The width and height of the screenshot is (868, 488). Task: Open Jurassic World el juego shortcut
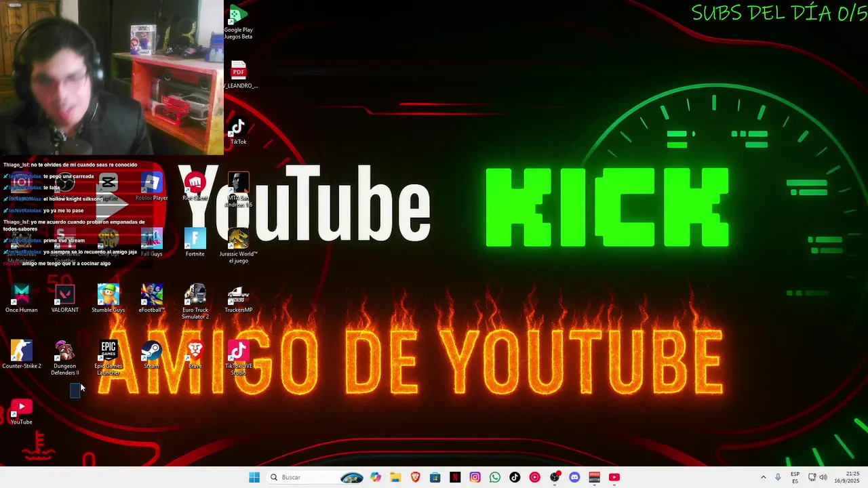(x=238, y=246)
